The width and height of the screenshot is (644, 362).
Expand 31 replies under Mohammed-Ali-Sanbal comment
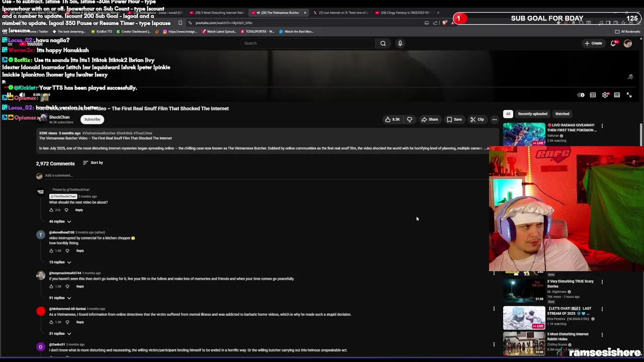[x=60, y=333]
